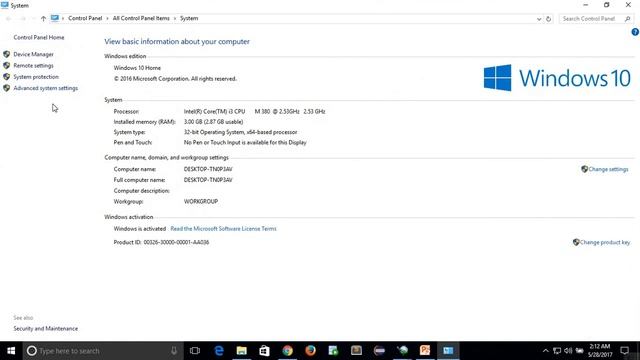Click the refresh icon in address bar

548,19
